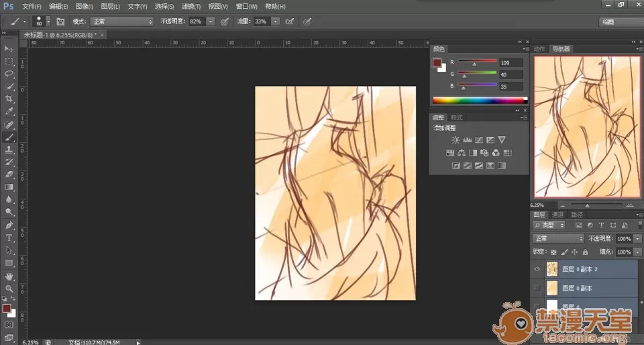Image resolution: width=644 pixels, height=345 pixels.
Task: Select the Zoom tool
Action: click(x=9, y=288)
